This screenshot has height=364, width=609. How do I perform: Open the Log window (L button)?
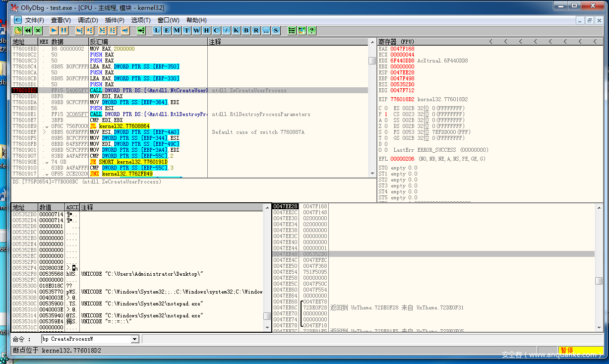point(157,31)
